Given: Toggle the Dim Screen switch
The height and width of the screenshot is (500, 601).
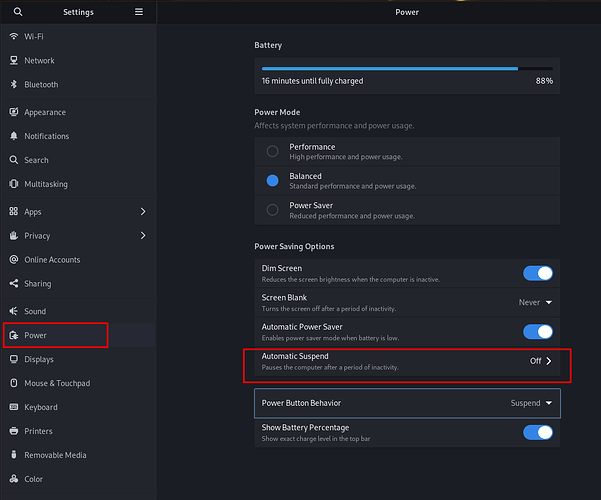Looking at the screenshot, I should pos(537,273).
